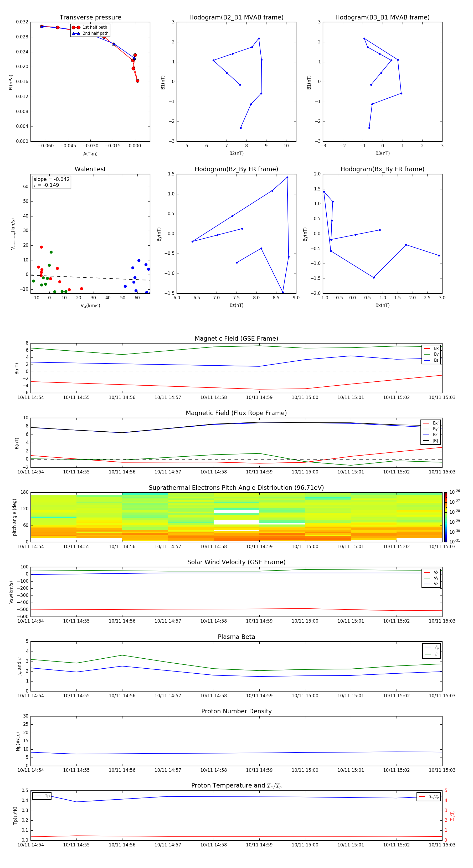Viewport: 473px width, 868px height.
Task: Click the "Transverse pressure" plot title
Action: click(x=90, y=17)
